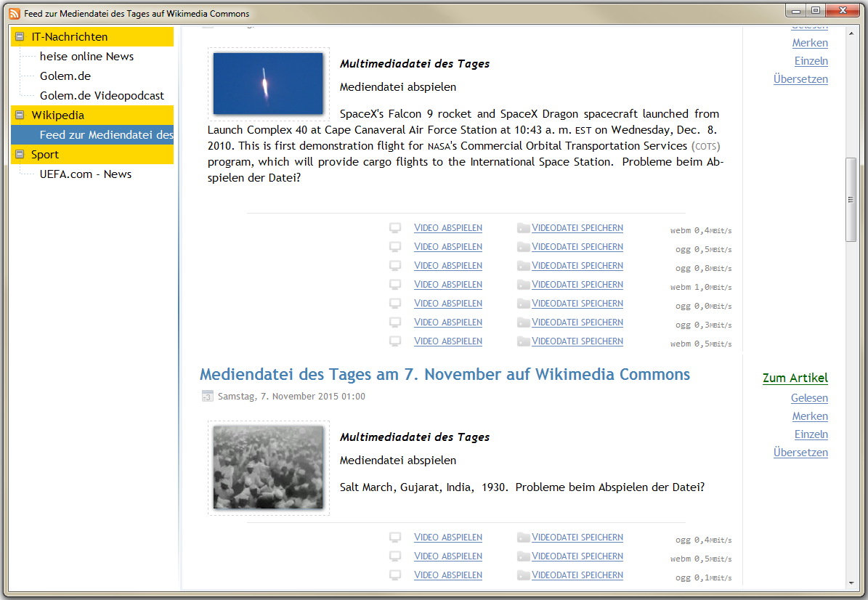Screen dimensions: 868x600
Task: Click Übersetzen for 7. November article
Action: (800, 453)
